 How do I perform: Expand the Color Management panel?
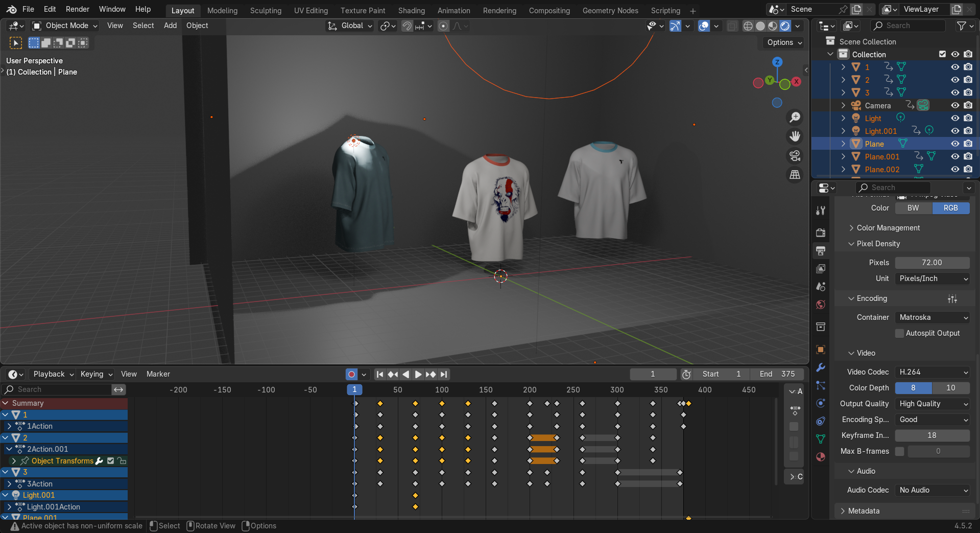(888, 228)
